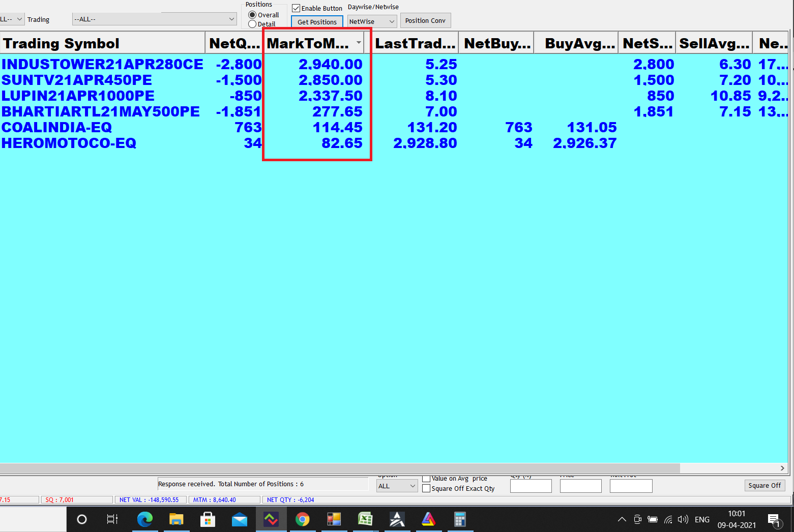
Task: Expand the NetWise dropdown
Action: coord(372,21)
